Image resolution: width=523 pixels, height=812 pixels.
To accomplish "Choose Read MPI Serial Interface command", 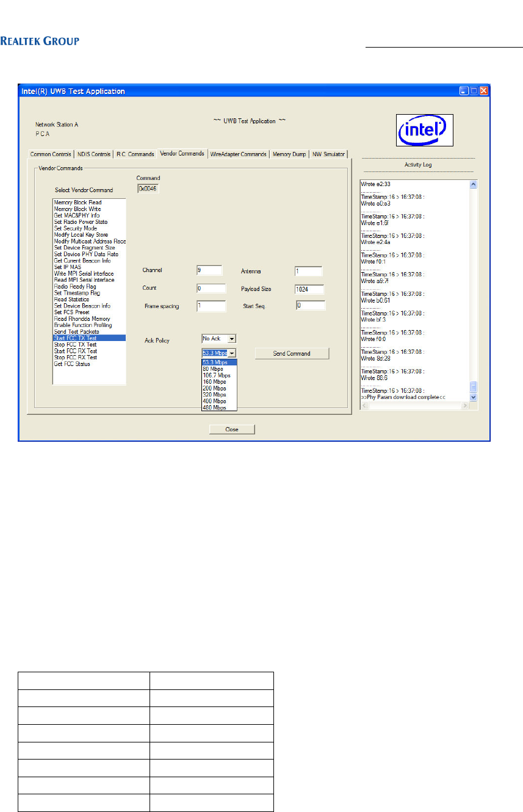I will (x=89, y=280).
